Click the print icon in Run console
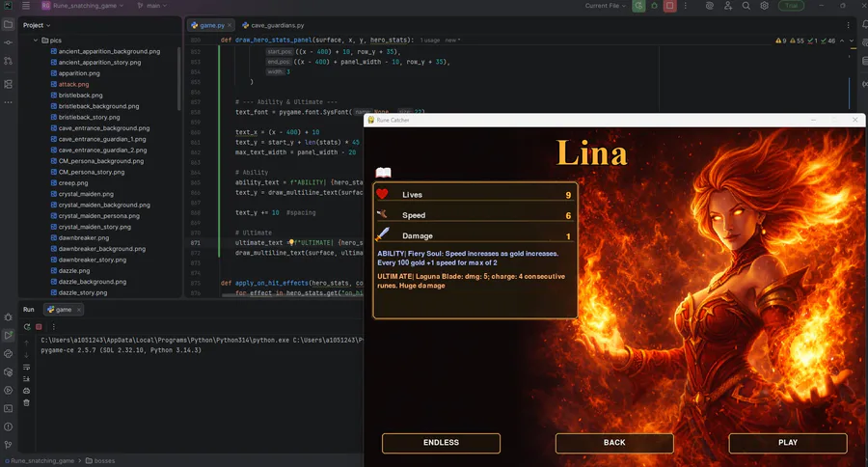 click(x=27, y=391)
